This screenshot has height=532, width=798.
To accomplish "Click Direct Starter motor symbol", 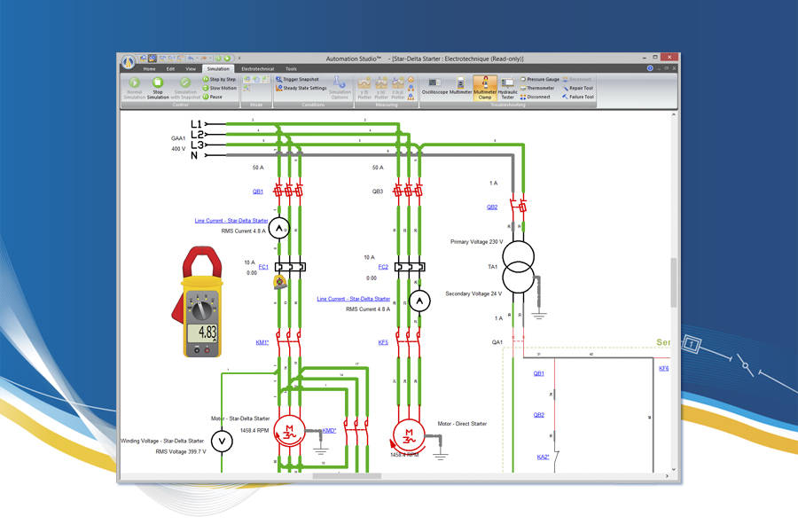I will pos(409,436).
